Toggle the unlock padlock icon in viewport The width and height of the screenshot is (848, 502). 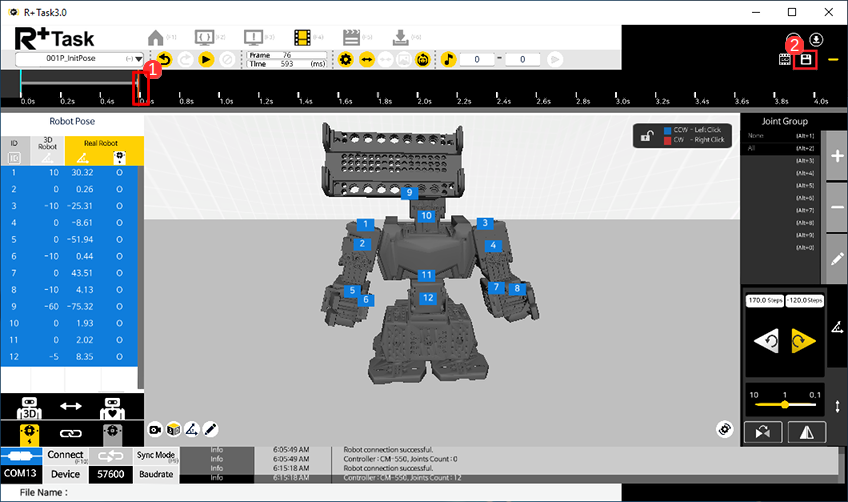pos(649,136)
